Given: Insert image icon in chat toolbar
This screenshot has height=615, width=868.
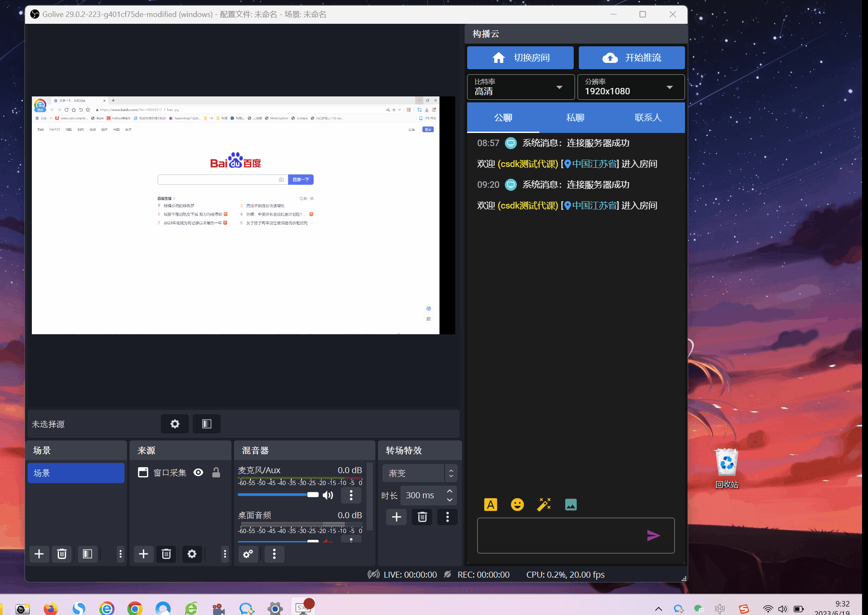Looking at the screenshot, I should click(x=571, y=505).
